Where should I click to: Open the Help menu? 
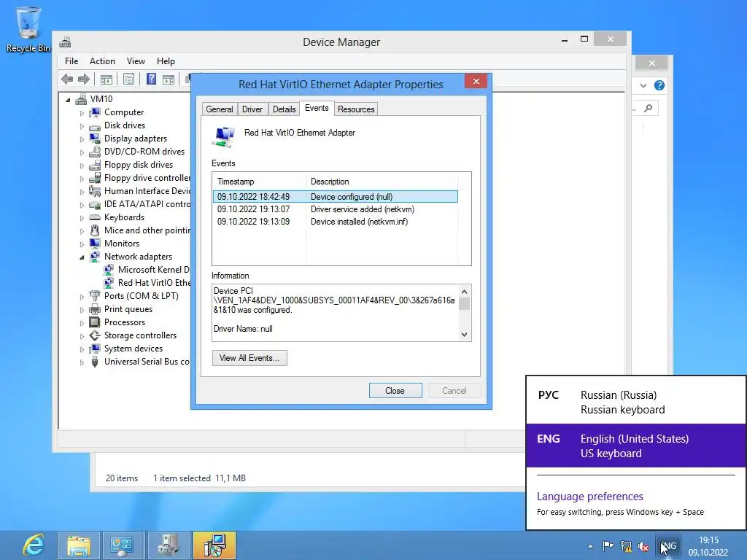click(x=166, y=61)
